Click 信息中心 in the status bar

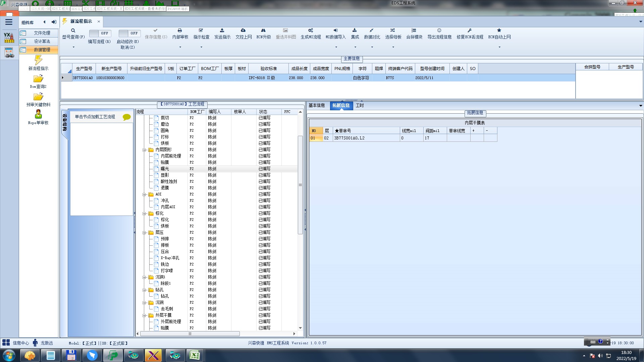pos(20,343)
